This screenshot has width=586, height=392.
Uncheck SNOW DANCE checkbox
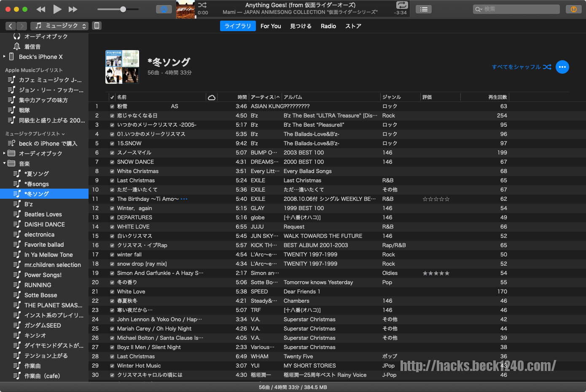point(112,162)
